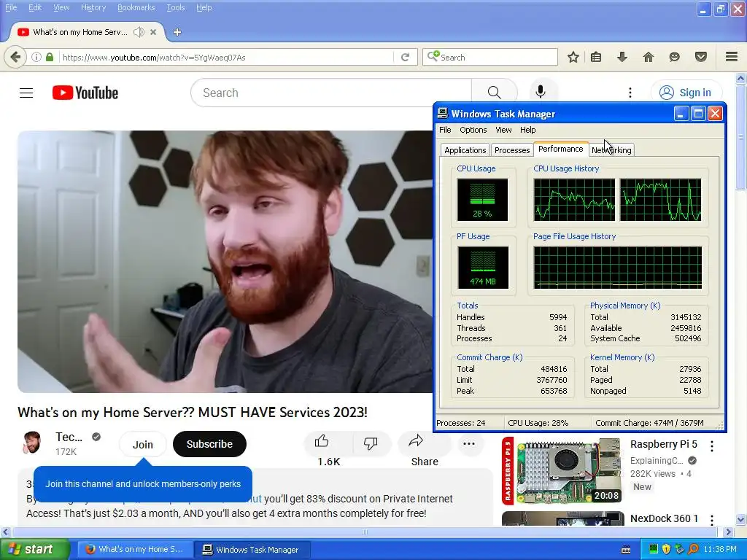Open the Firefox Help menu
Image resolution: width=747 pixels, height=560 pixels.
(x=204, y=7)
